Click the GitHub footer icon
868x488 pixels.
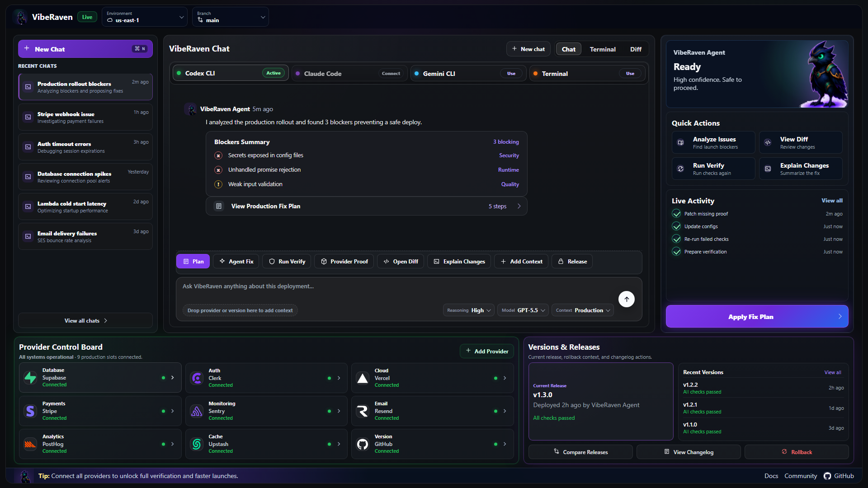tap(827, 476)
